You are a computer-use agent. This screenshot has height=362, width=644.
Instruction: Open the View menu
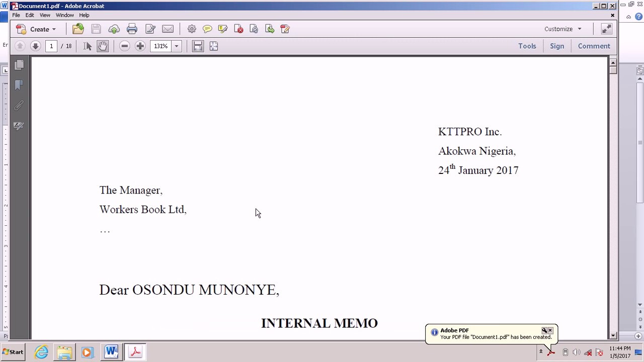click(45, 15)
